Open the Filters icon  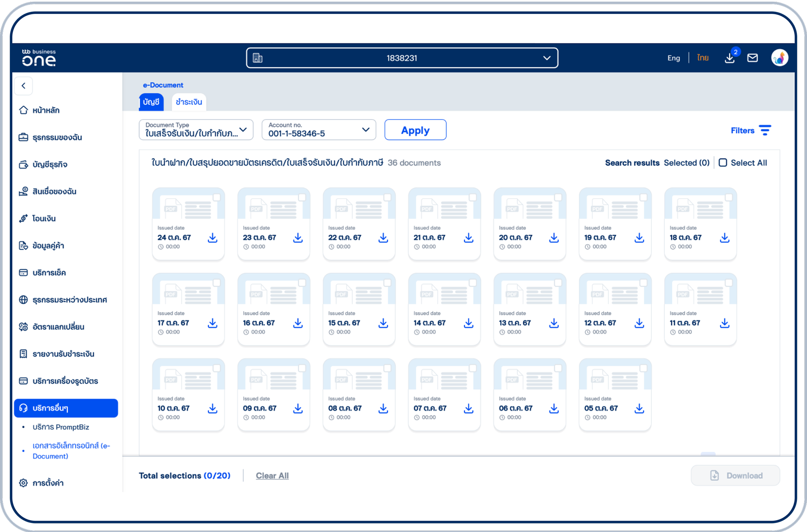765,130
